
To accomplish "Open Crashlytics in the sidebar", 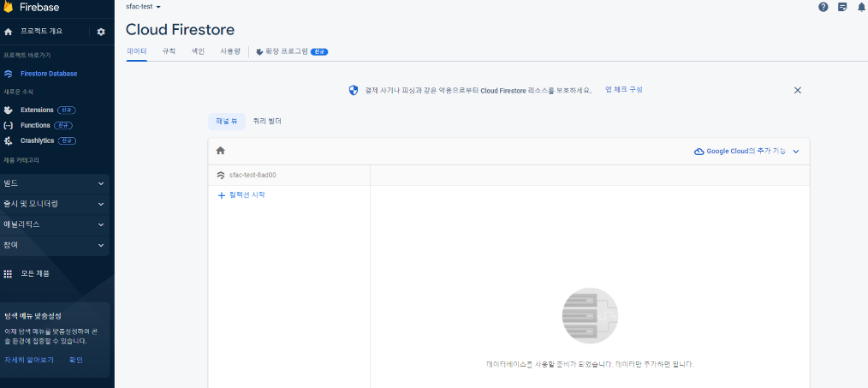I will click(37, 141).
